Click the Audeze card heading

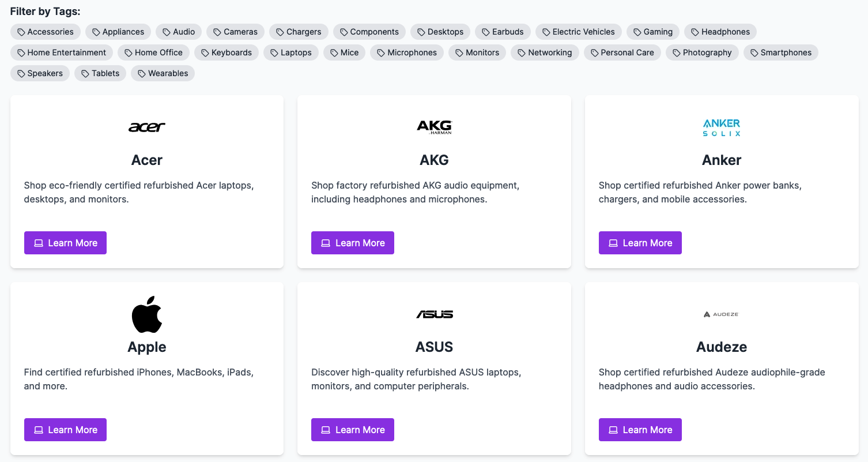pyautogui.click(x=722, y=347)
